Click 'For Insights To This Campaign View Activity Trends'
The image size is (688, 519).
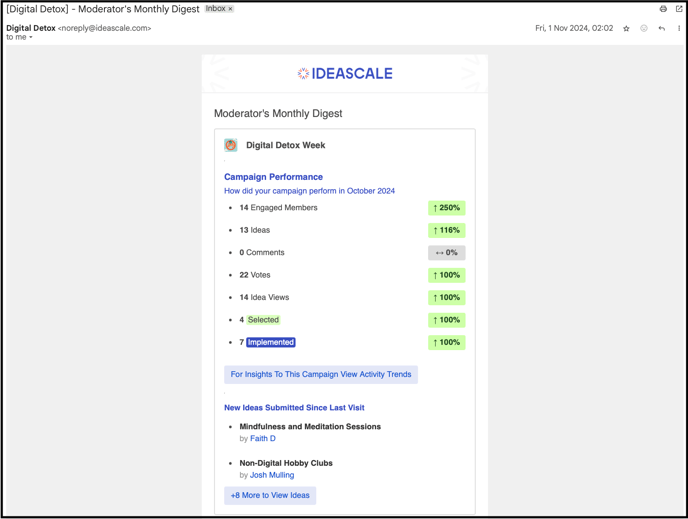tap(321, 374)
